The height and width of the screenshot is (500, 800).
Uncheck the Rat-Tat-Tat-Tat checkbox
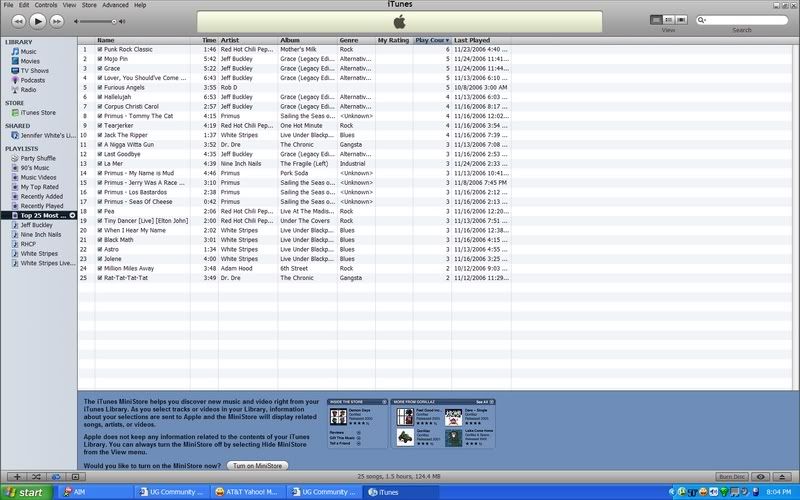(x=100, y=278)
